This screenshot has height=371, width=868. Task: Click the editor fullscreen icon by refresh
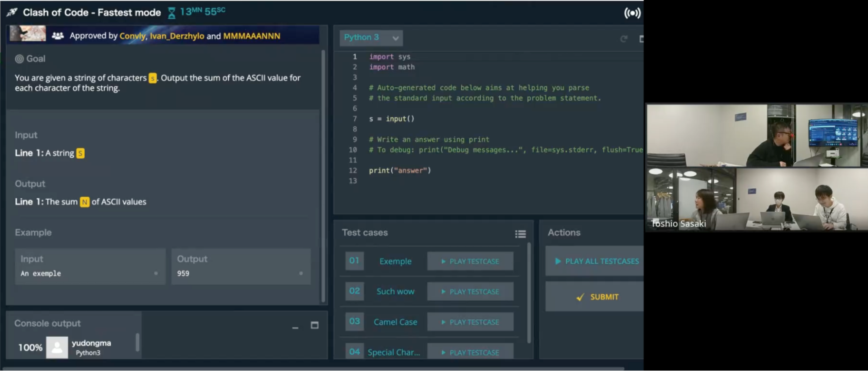641,39
